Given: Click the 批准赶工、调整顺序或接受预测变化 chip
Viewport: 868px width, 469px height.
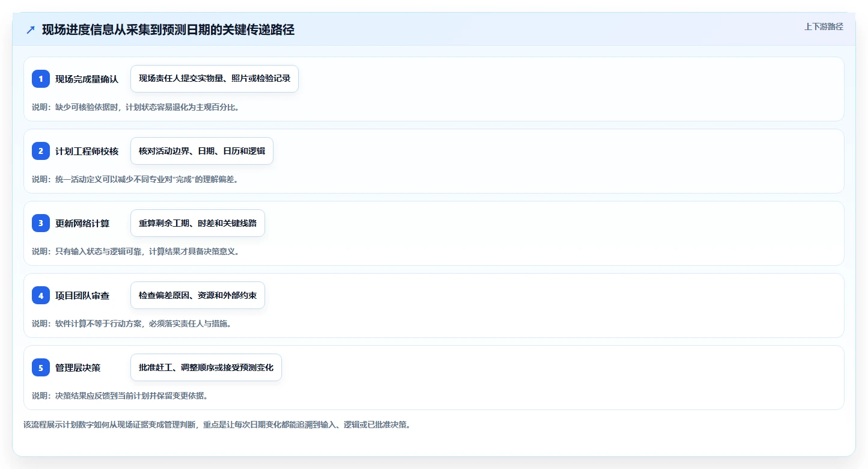Looking at the screenshot, I should 206,367.
